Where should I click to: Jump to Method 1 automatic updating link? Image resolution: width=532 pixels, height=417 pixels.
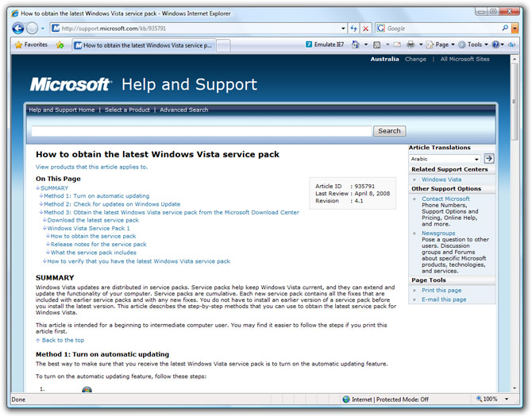coord(94,195)
